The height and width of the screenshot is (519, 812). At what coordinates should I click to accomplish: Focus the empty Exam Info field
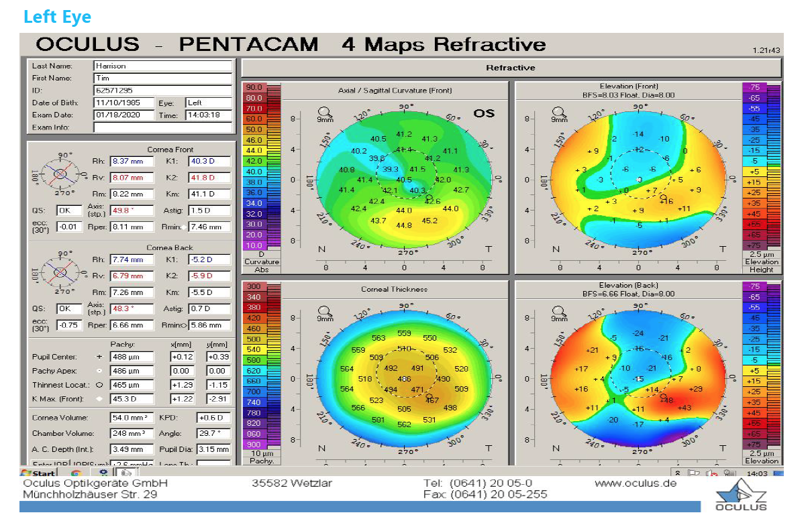pyautogui.click(x=162, y=127)
